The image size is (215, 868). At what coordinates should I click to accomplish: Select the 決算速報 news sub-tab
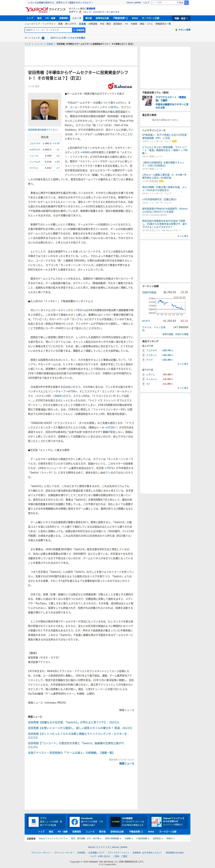tap(93, 24)
